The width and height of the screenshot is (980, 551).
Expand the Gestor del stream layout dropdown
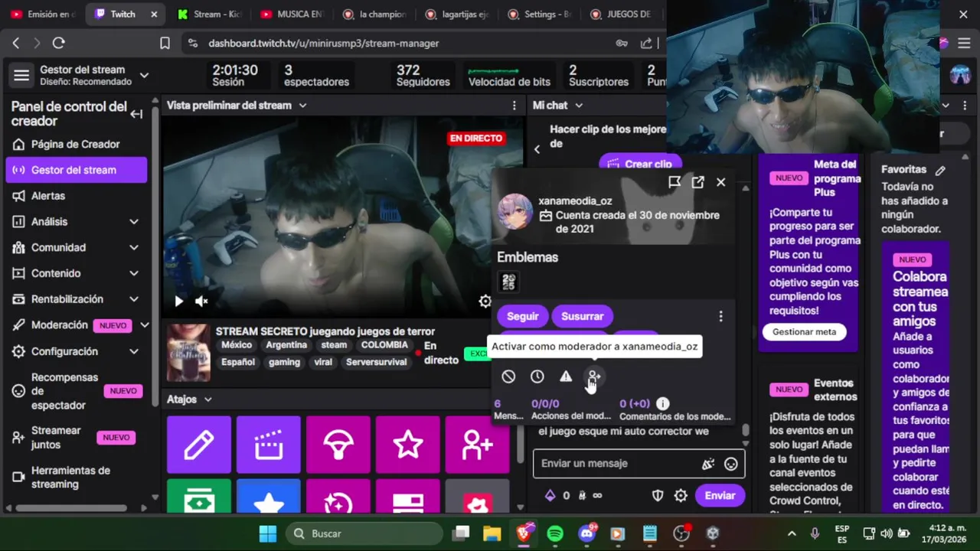tap(144, 75)
